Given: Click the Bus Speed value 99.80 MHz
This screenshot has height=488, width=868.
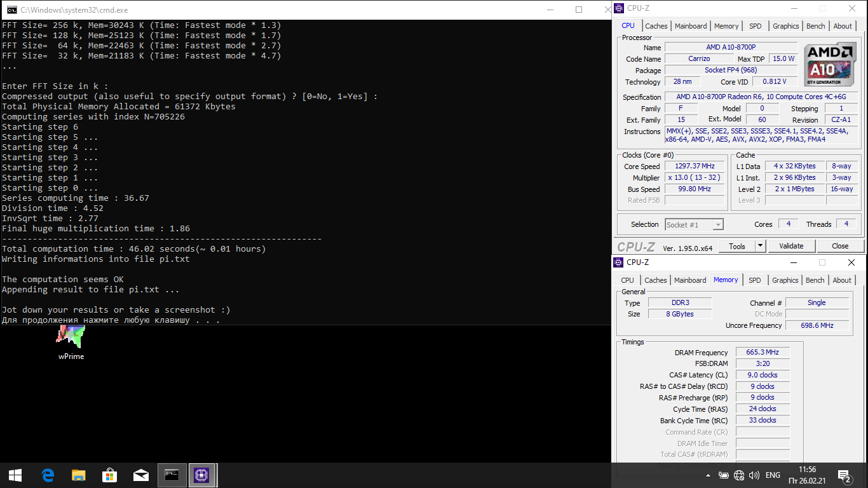Looking at the screenshot, I should 695,189.
